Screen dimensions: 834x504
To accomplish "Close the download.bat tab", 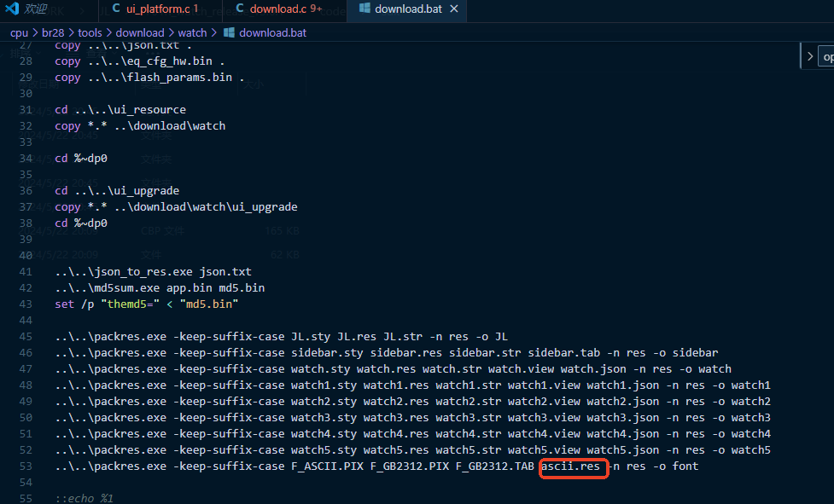I will point(453,9).
